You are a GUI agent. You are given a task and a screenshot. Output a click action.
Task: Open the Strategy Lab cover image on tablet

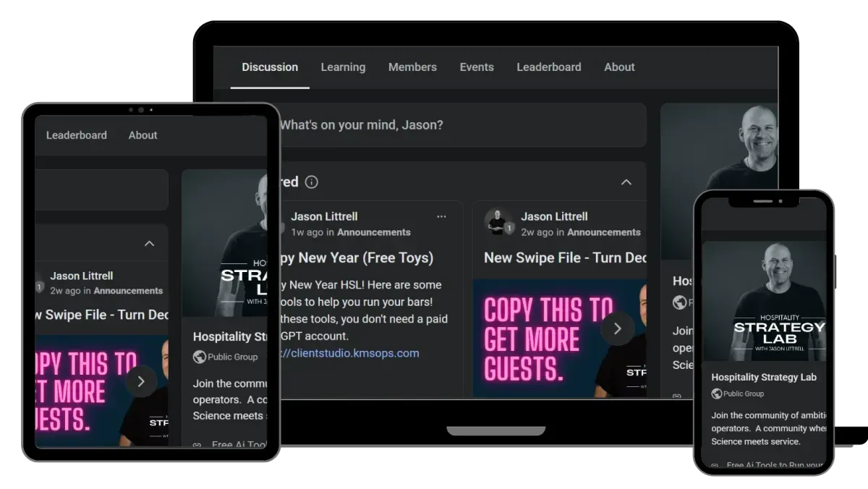point(224,243)
